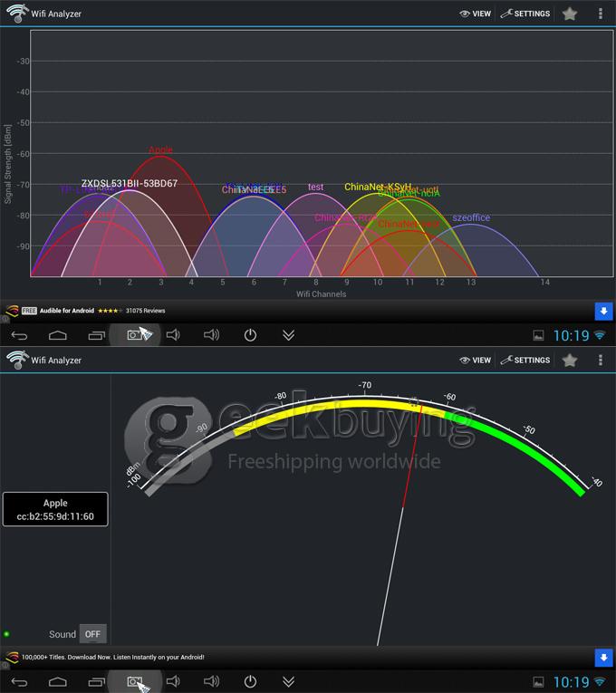Image resolution: width=616 pixels, height=693 pixels.
Task: Tap power icon below channel graph
Action: point(250,335)
